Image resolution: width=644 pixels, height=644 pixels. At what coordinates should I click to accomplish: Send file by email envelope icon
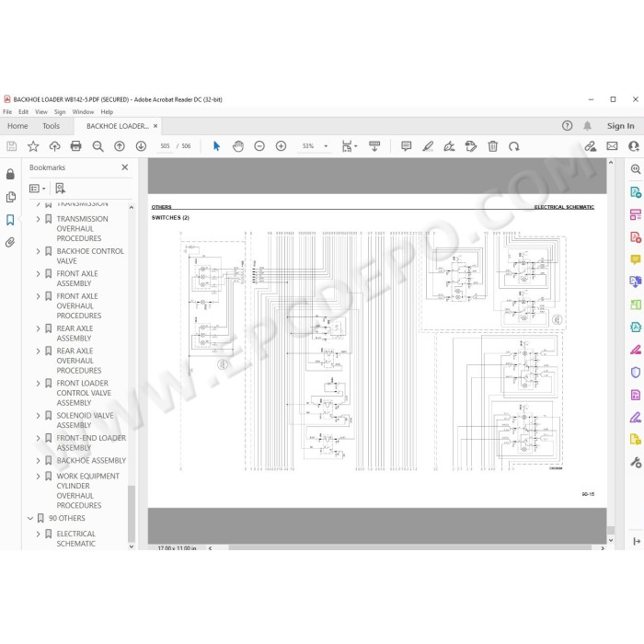coord(612,146)
